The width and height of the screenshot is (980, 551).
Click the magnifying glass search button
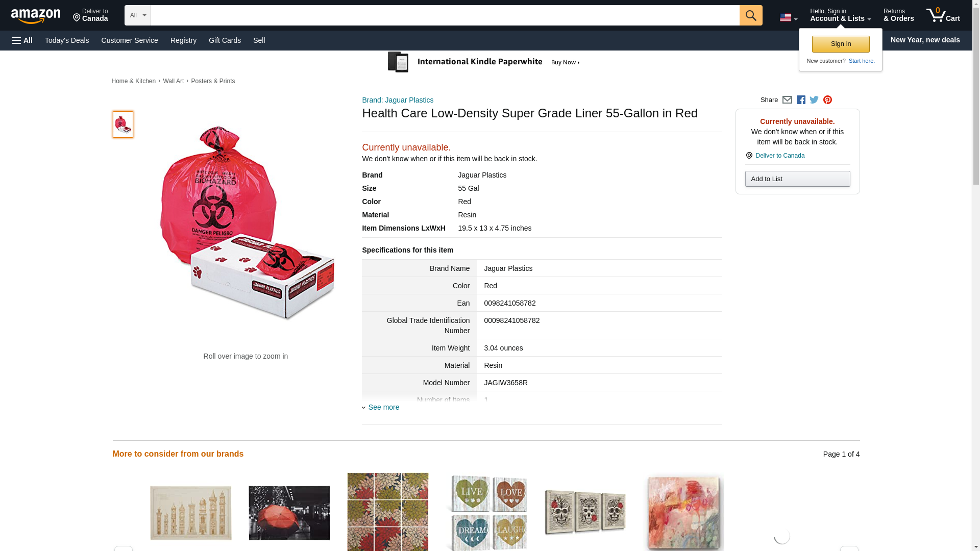751,15
